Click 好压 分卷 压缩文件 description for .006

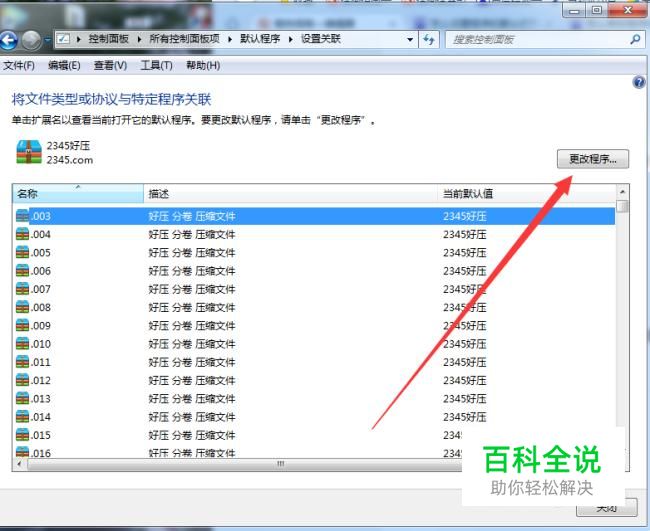coord(192,271)
